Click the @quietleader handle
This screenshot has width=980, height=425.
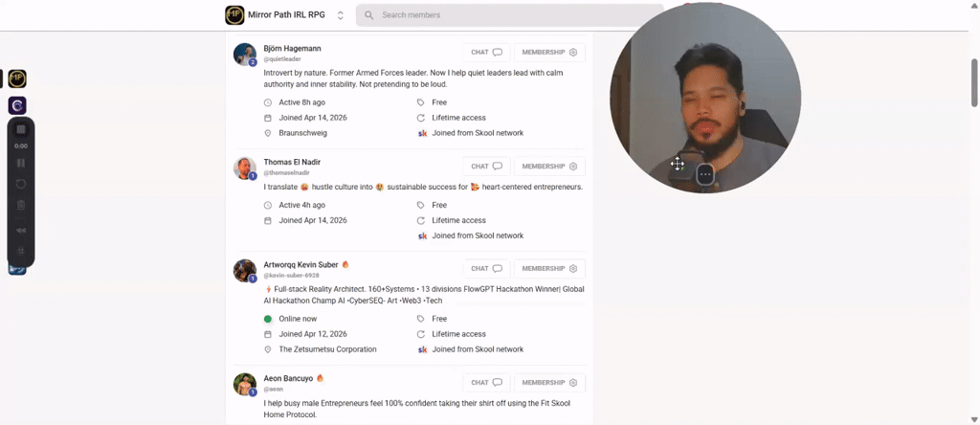coord(282,58)
